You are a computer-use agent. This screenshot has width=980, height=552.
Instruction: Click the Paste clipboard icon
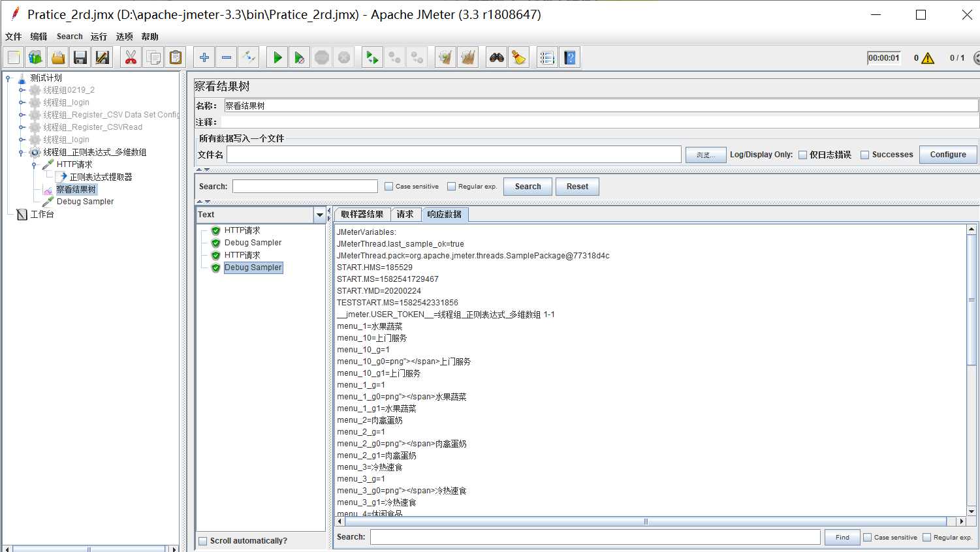pos(176,57)
